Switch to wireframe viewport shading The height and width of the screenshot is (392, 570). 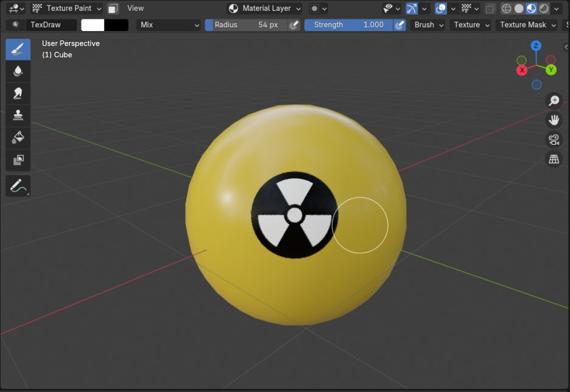506,9
